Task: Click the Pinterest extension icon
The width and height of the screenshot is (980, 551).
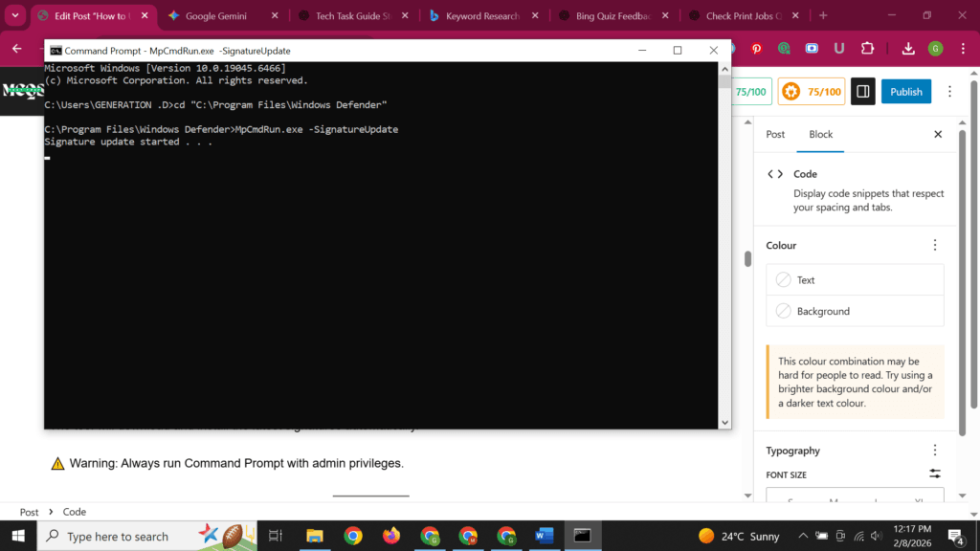Action: click(756, 49)
